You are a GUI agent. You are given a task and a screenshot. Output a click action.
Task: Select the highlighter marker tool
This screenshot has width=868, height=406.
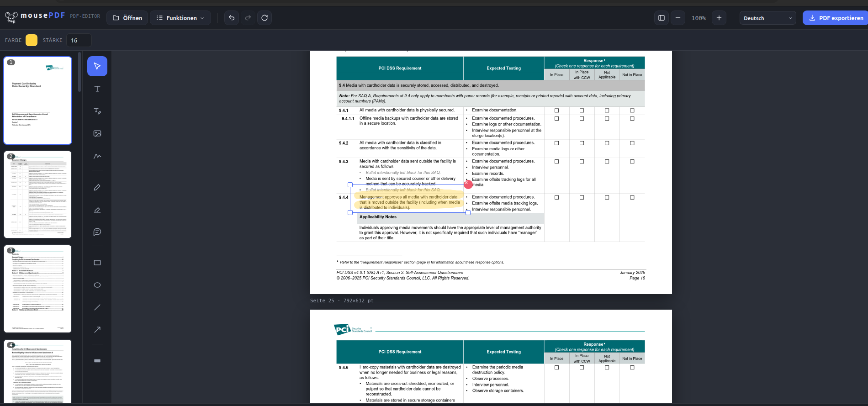[97, 210]
